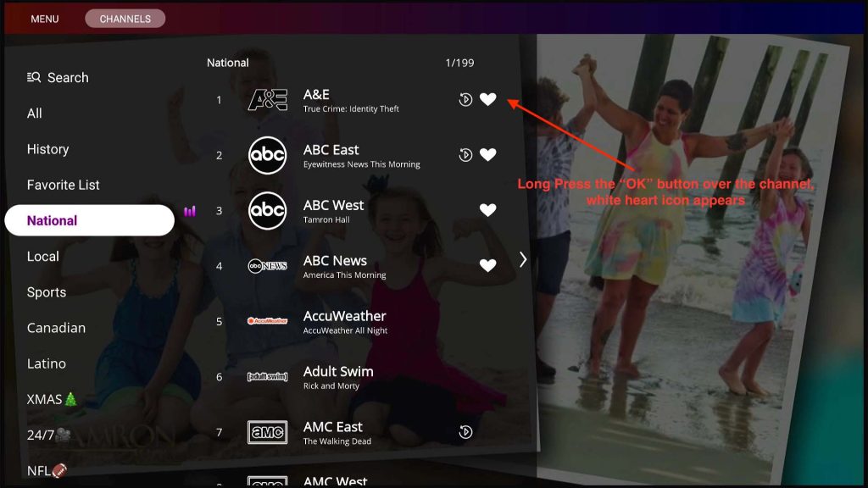Image resolution: width=868 pixels, height=488 pixels.
Task: Open the Sports channel category
Action: pyautogui.click(x=46, y=292)
